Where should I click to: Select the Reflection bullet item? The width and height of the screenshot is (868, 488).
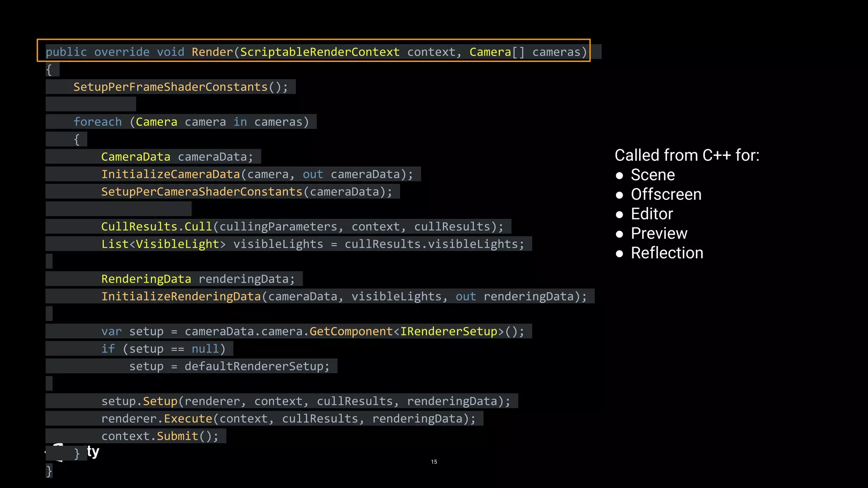point(659,253)
